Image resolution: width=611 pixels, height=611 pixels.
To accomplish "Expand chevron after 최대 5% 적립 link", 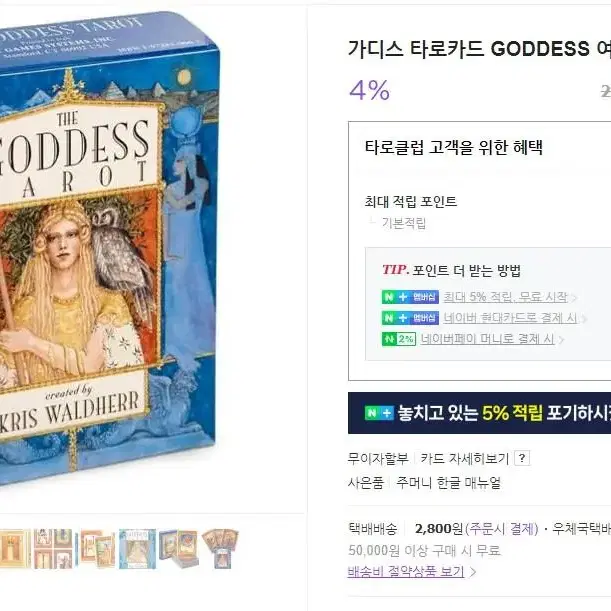I will (x=574, y=298).
